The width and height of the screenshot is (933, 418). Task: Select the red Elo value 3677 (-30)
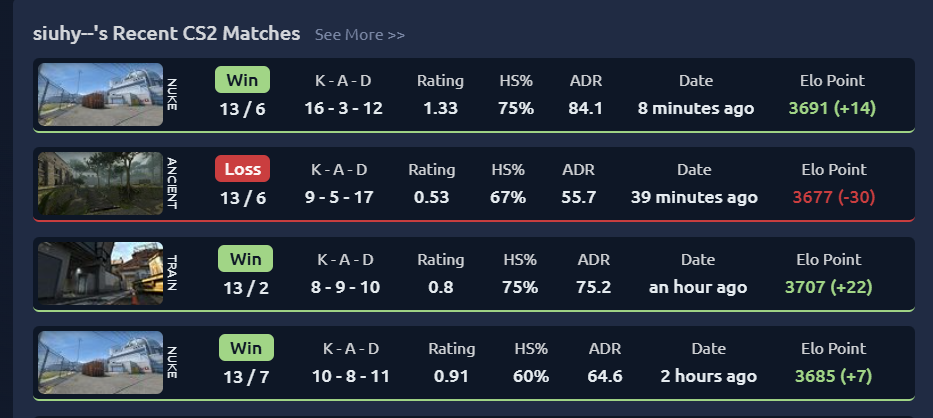coord(834,197)
